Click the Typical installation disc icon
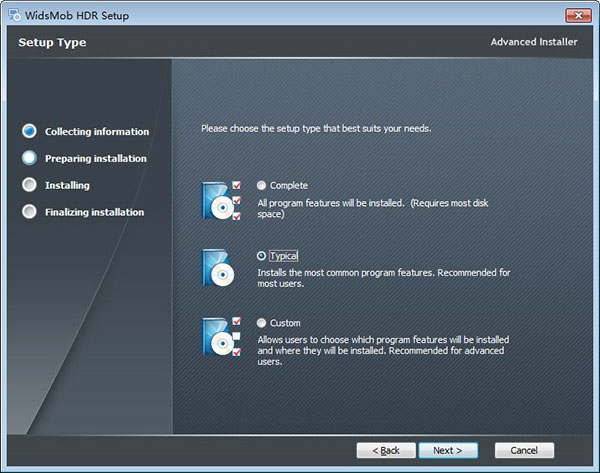The height and width of the screenshot is (473, 600). (218, 268)
